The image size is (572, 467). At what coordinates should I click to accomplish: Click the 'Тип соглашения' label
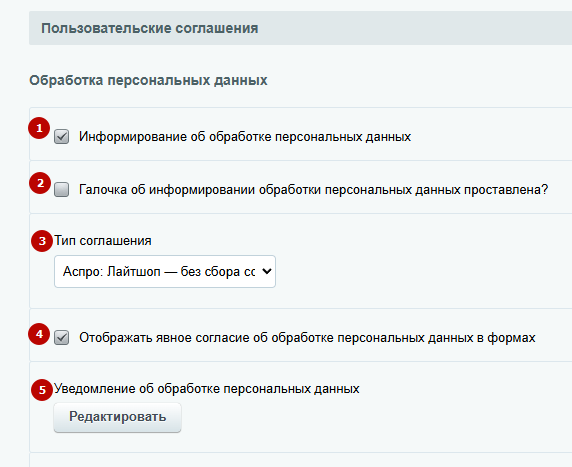(103, 241)
